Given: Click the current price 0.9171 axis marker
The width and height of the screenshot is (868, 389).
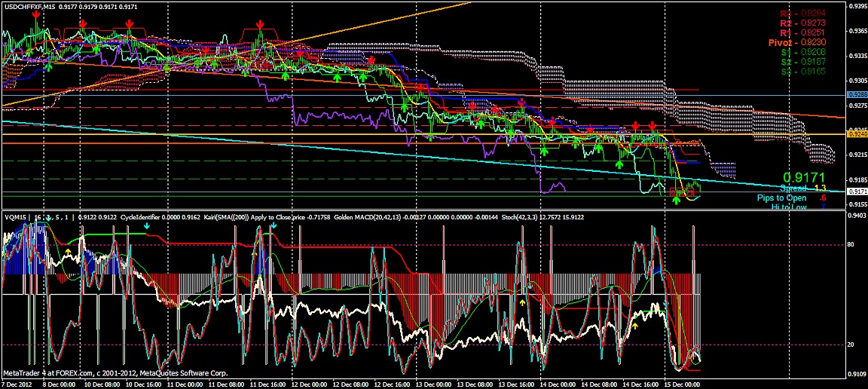Looking at the screenshot, I should tap(857, 192).
